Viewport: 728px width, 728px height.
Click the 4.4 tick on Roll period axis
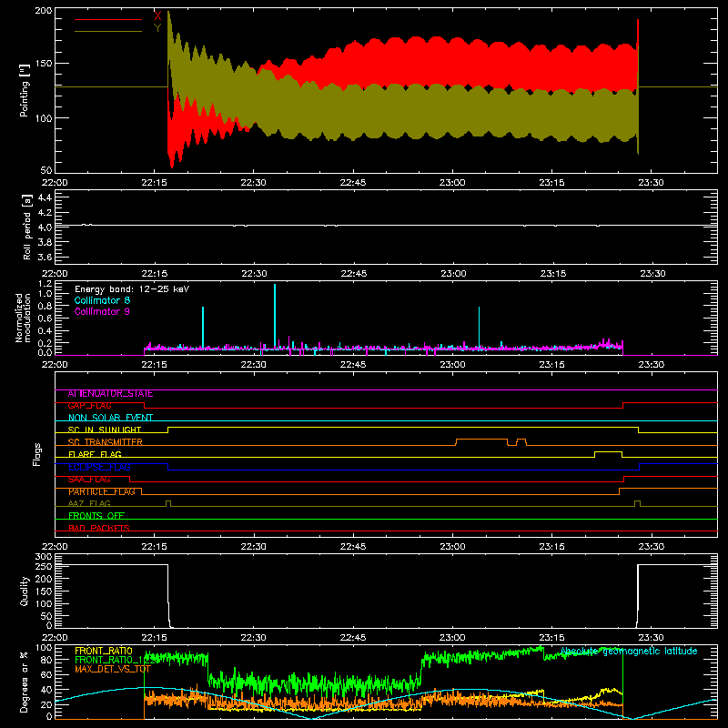coord(45,197)
